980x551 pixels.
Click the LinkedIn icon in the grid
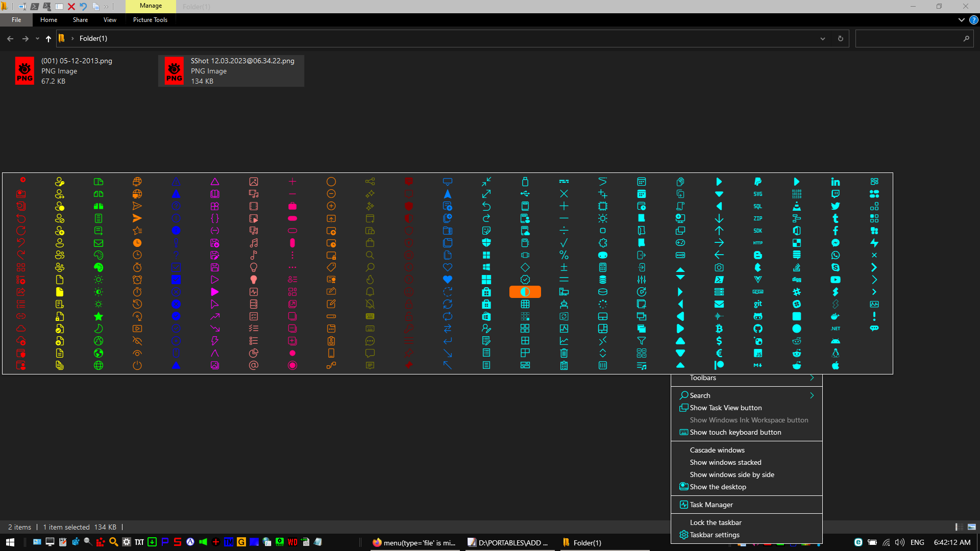[x=835, y=182]
